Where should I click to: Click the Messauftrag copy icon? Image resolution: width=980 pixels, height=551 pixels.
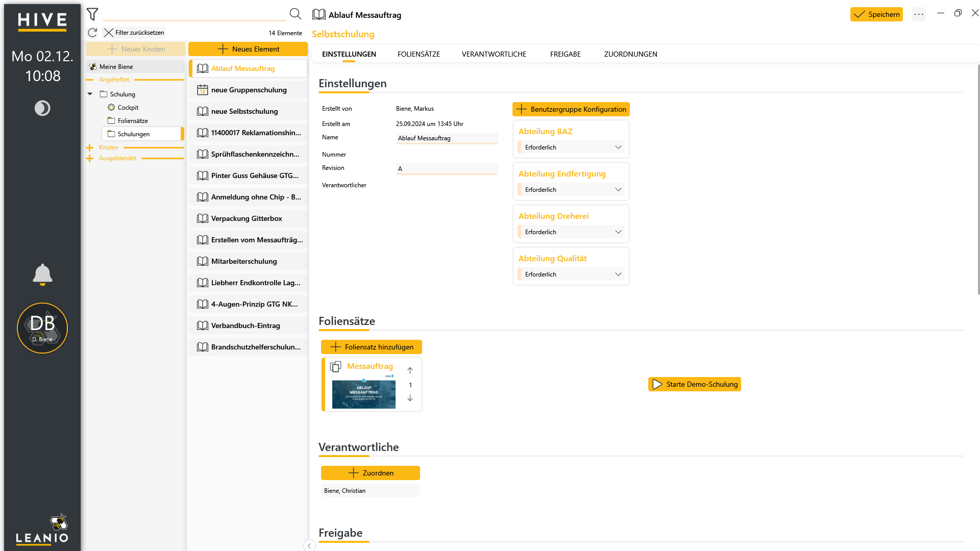point(335,366)
